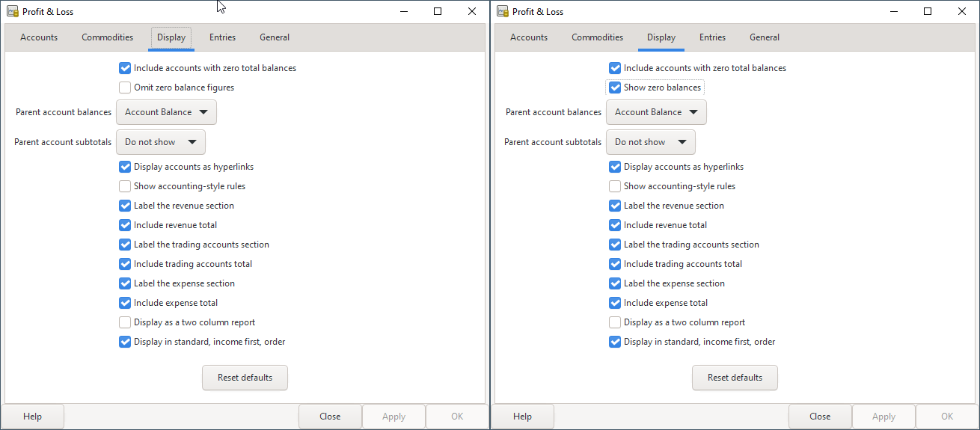Click the Profit & Loss icon in left window title
The image size is (980, 430).
pos(13,11)
